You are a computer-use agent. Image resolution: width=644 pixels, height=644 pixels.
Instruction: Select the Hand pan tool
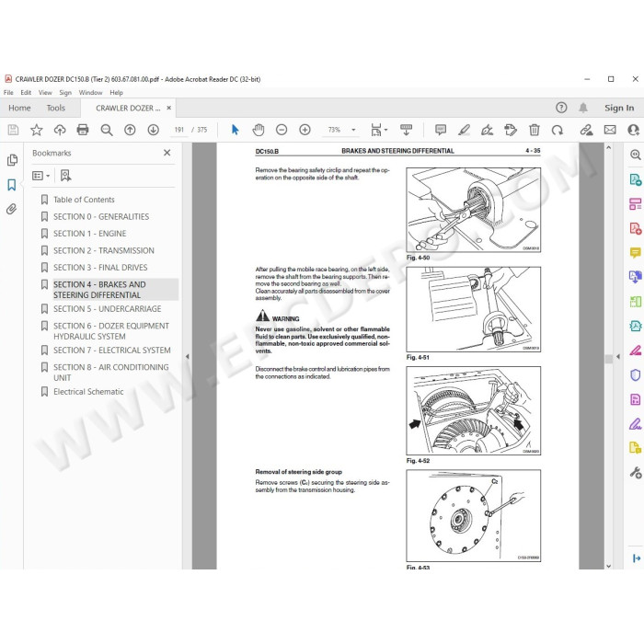259,130
